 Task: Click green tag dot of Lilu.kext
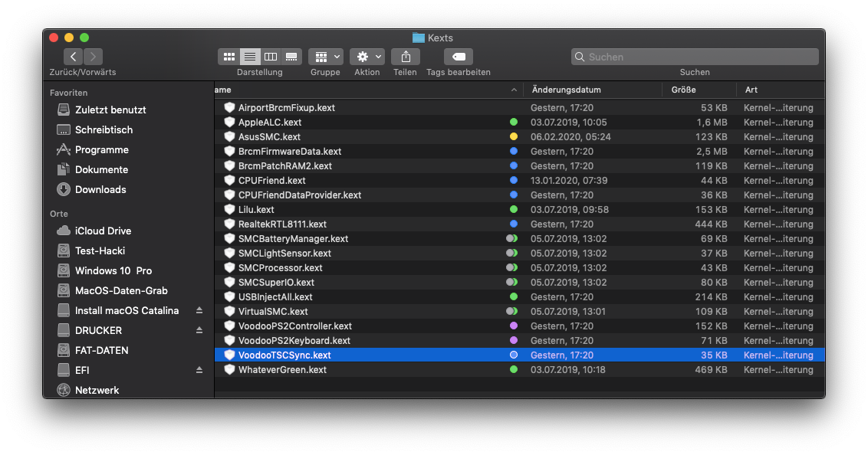click(514, 210)
